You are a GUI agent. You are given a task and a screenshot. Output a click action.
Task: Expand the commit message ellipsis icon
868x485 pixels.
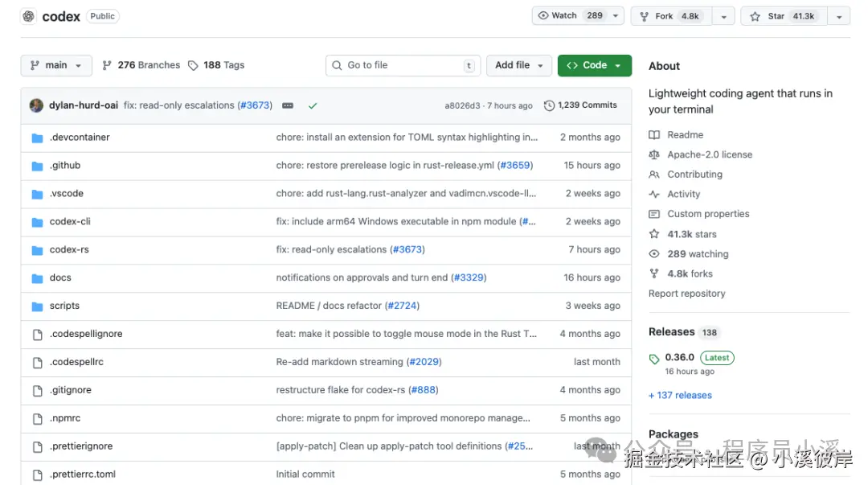coord(288,105)
